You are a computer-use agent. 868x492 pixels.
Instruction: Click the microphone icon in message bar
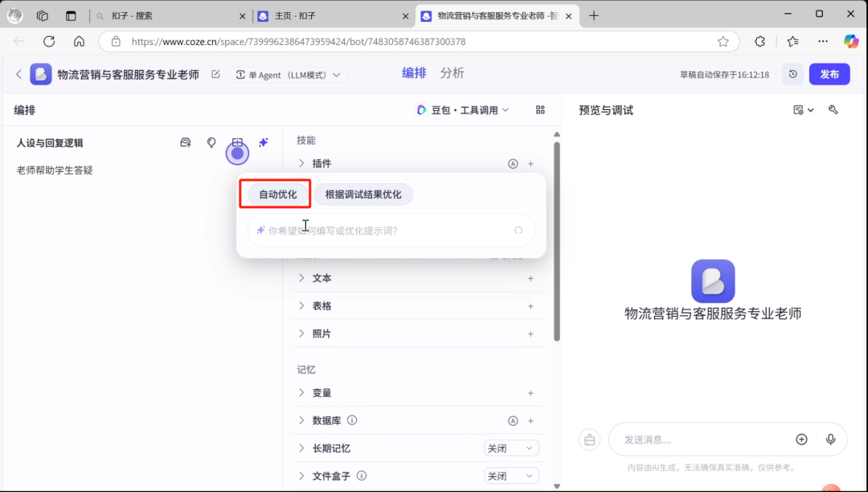coord(831,439)
